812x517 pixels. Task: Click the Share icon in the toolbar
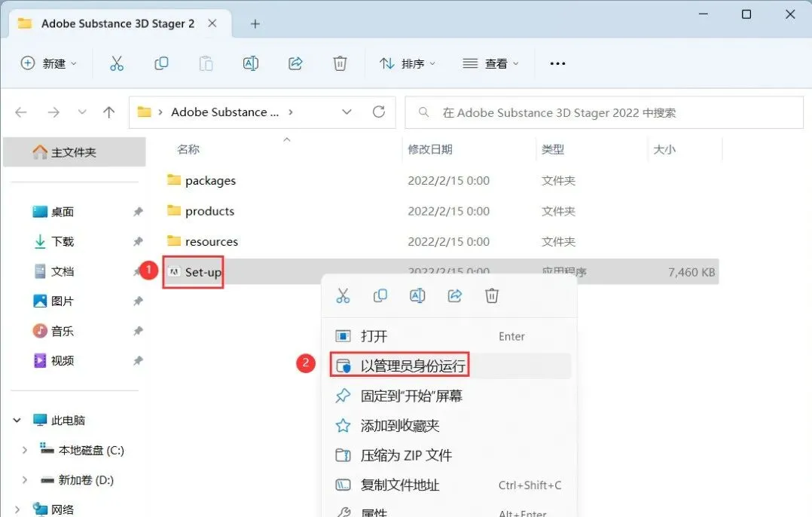point(295,64)
